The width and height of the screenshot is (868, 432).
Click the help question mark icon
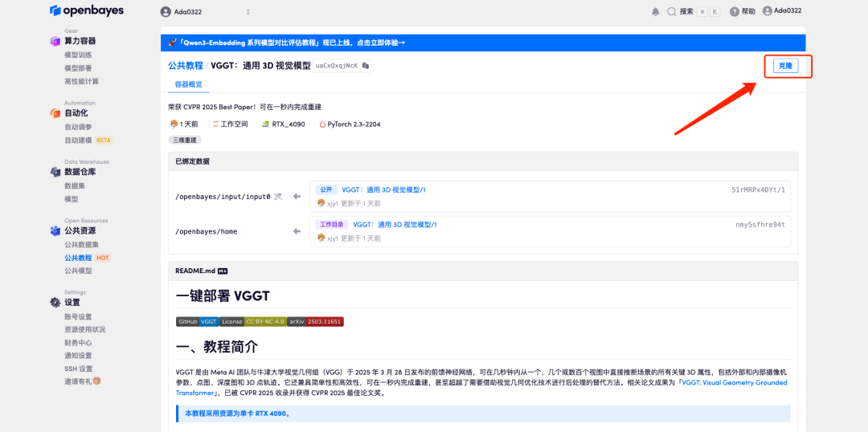click(x=734, y=11)
